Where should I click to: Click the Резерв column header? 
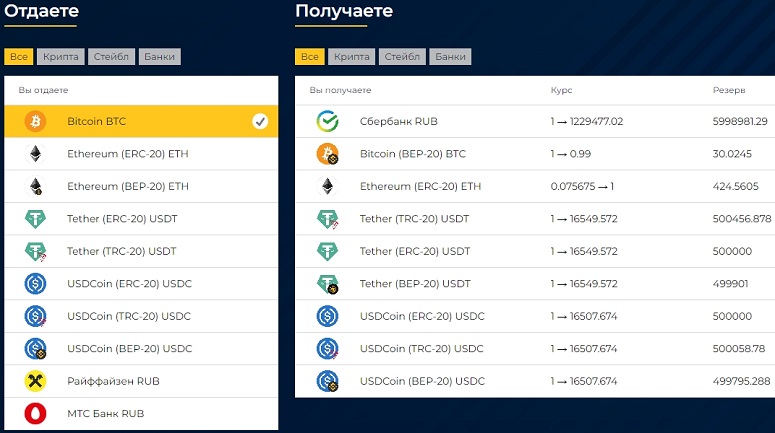729,90
